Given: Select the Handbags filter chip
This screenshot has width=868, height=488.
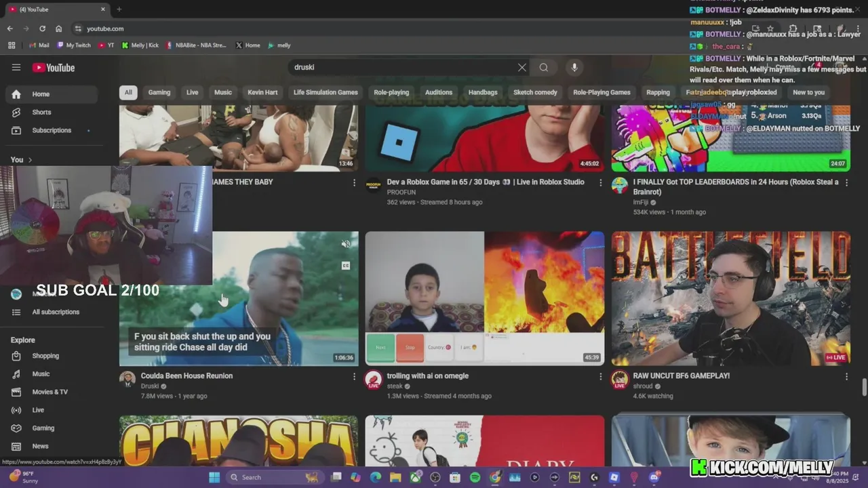Looking at the screenshot, I should (483, 92).
